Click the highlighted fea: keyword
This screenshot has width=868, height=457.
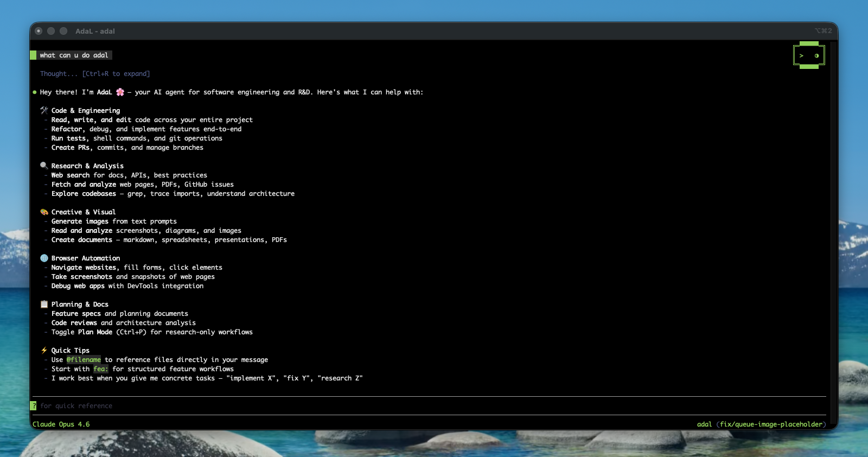click(100, 369)
